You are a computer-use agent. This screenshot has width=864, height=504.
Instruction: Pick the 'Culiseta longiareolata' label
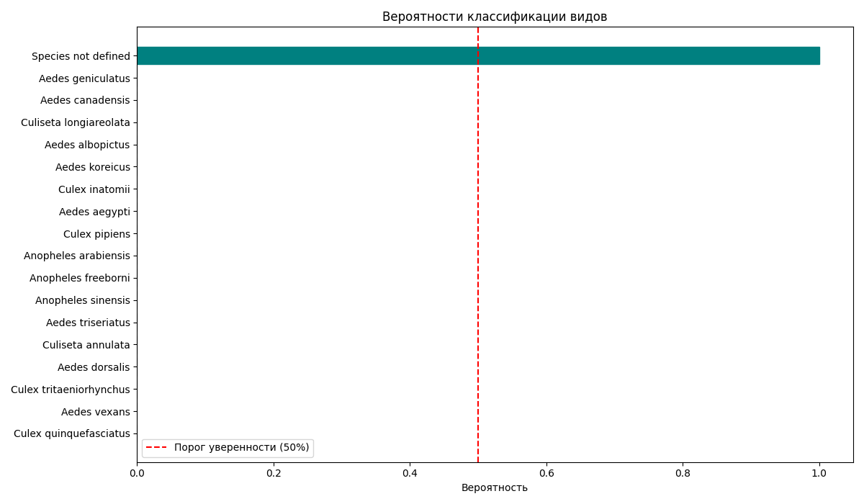76,123
